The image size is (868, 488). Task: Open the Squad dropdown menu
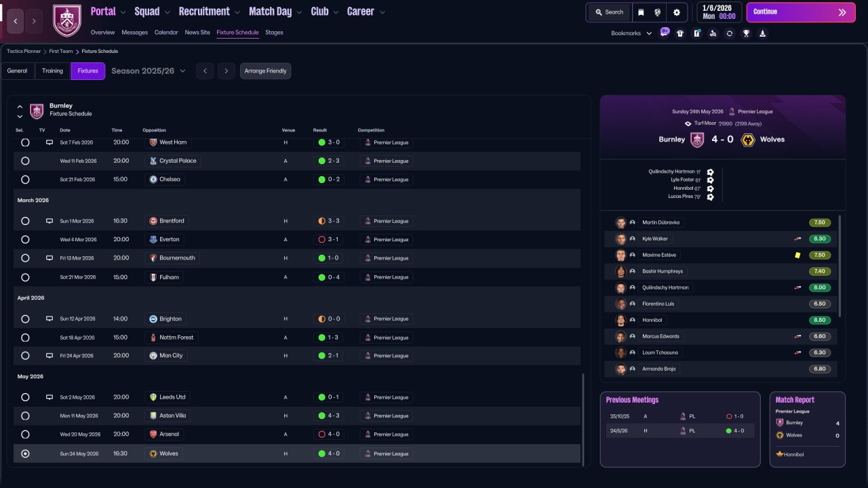(x=152, y=12)
